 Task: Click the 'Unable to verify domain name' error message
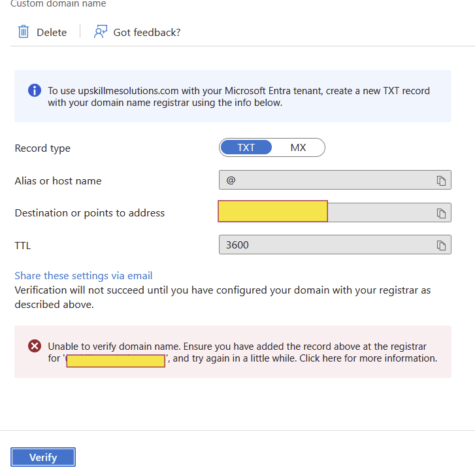pos(242,352)
